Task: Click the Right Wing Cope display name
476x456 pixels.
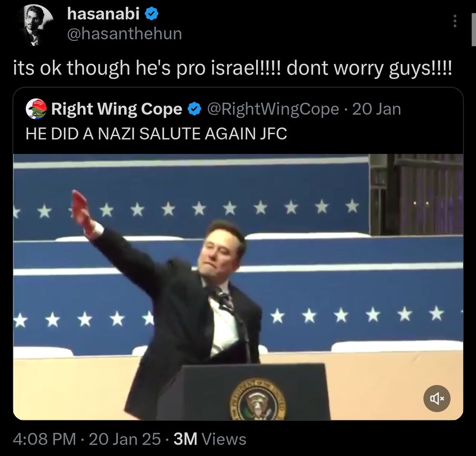Action: 117,109
